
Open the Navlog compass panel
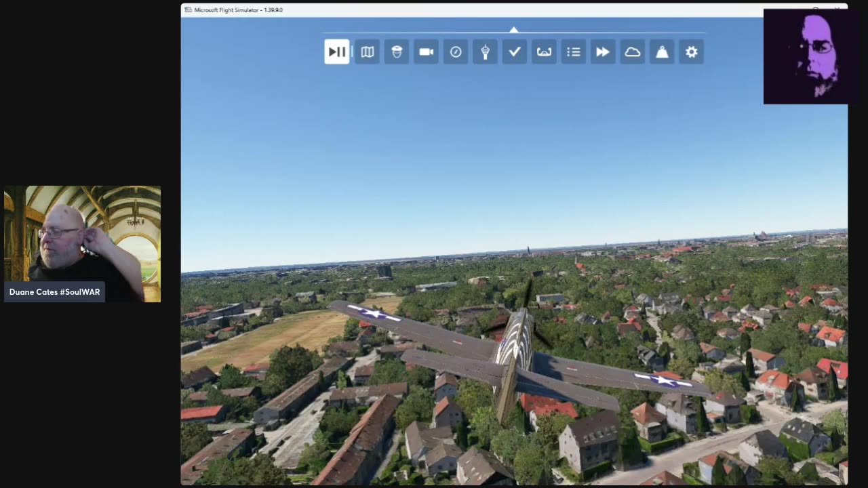click(x=456, y=52)
